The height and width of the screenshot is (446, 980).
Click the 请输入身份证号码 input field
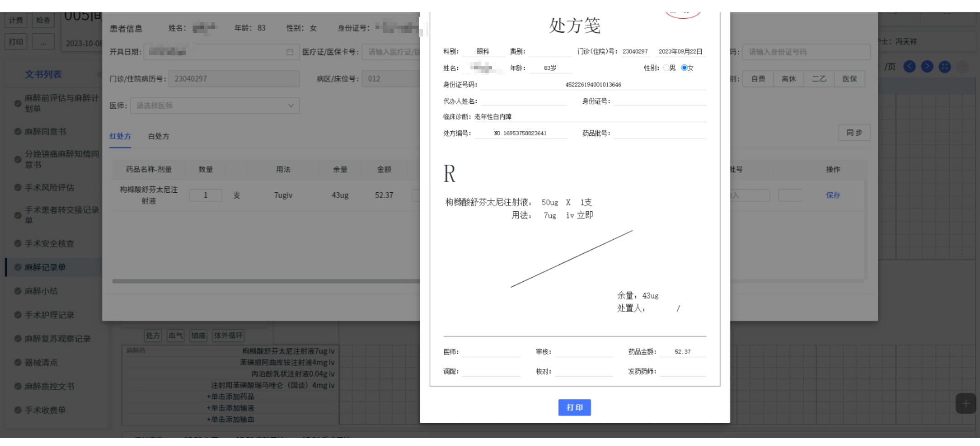(x=806, y=52)
